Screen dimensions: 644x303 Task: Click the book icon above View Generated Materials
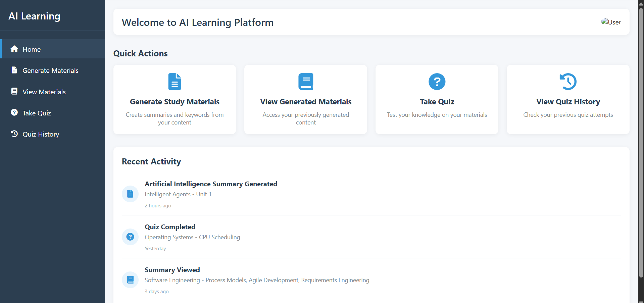tap(305, 81)
